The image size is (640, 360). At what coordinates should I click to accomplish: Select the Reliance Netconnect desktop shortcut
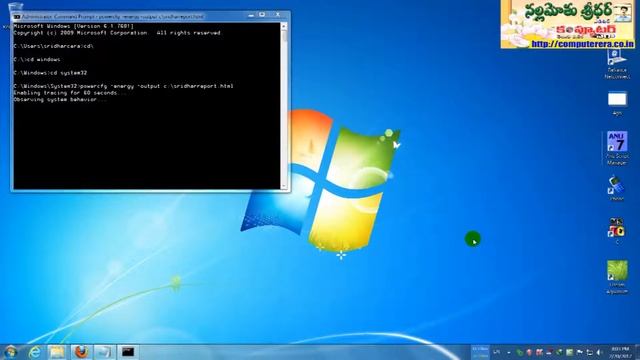tap(616, 64)
